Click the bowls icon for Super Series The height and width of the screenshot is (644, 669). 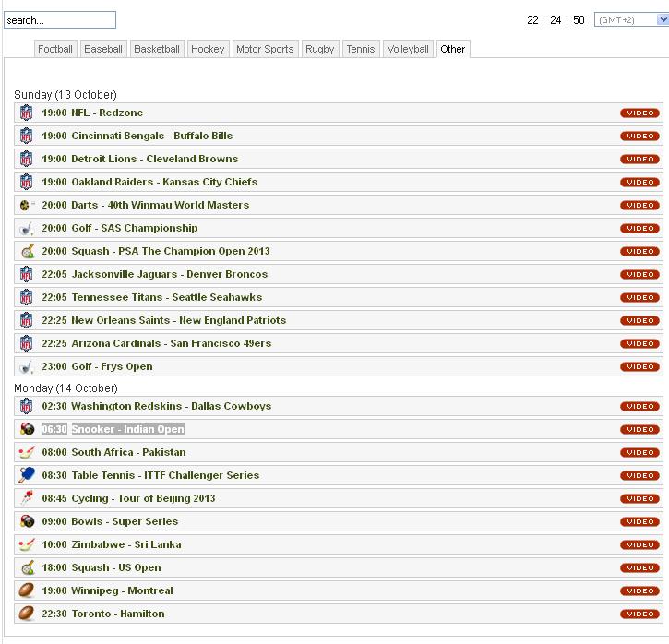point(27,521)
